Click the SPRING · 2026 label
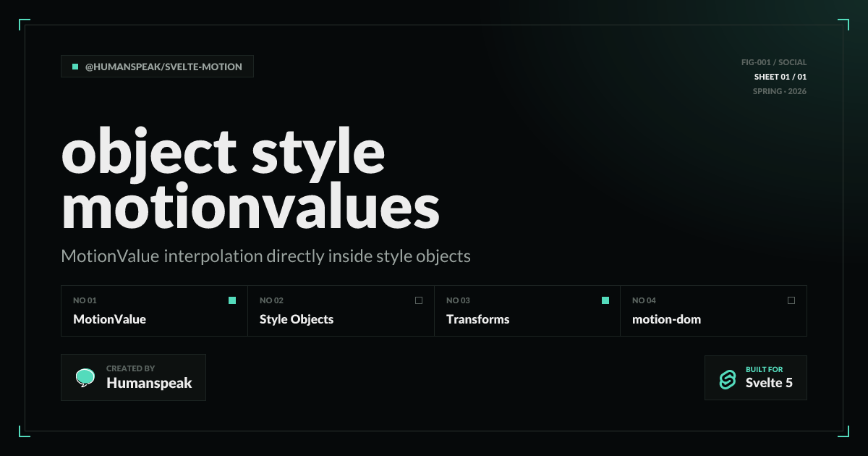The image size is (868, 456). click(780, 91)
